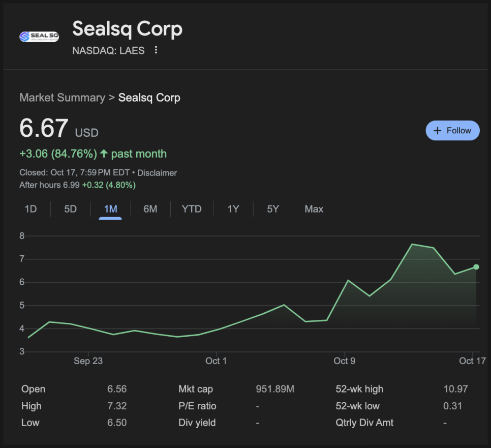Click the Oct 9 axis label

coord(344,361)
